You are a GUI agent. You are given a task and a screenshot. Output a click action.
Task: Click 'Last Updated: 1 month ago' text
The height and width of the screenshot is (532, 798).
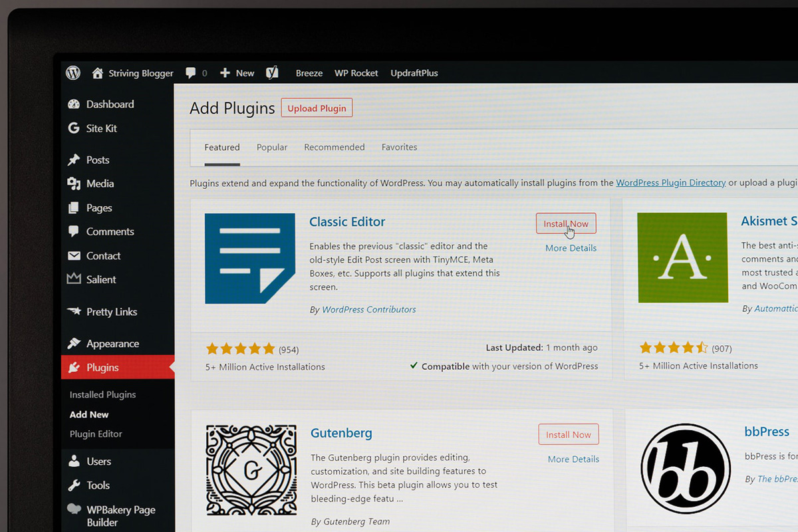(541, 348)
